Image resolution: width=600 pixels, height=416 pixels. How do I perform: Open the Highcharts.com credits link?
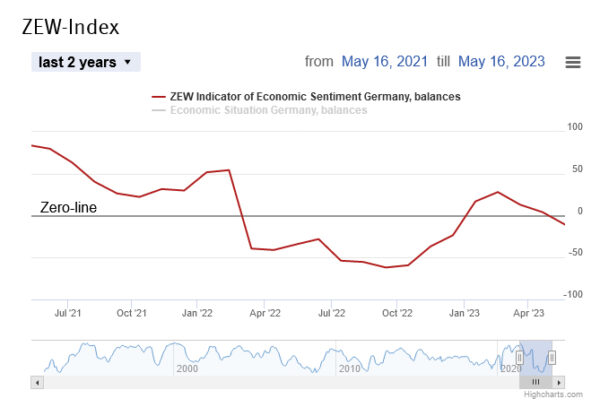click(x=549, y=395)
